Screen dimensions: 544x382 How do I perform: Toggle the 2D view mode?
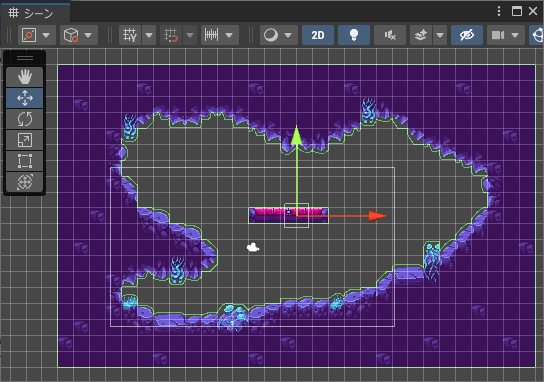click(x=318, y=35)
